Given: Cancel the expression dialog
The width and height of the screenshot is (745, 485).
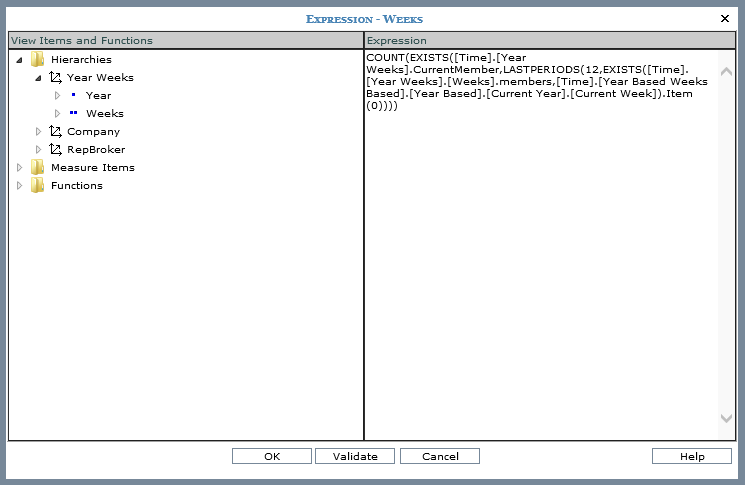Looking at the screenshot, I should [x=439, y=456].
